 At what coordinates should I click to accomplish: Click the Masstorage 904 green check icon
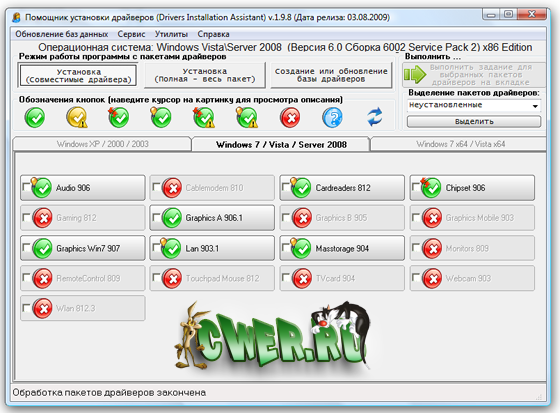pos(301,248)
